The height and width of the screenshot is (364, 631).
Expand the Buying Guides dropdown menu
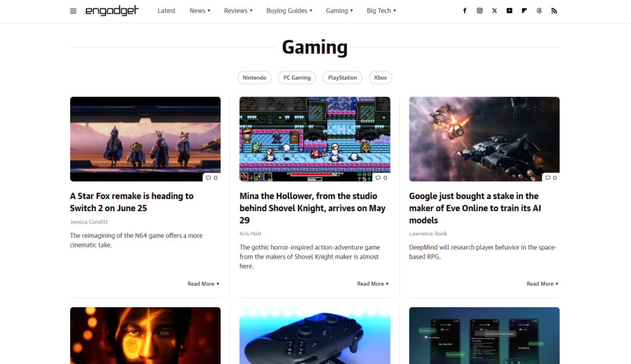tap(289, 11)
